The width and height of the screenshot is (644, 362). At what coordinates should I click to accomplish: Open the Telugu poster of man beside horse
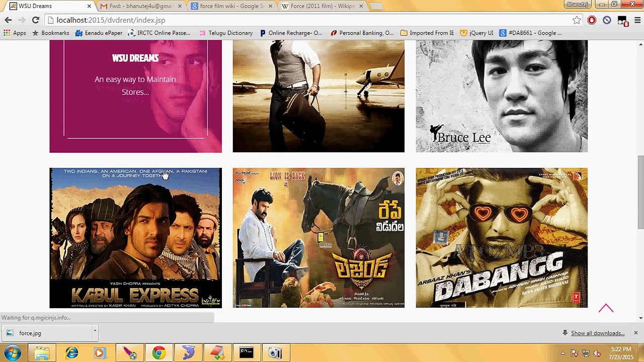coord(318,238)
